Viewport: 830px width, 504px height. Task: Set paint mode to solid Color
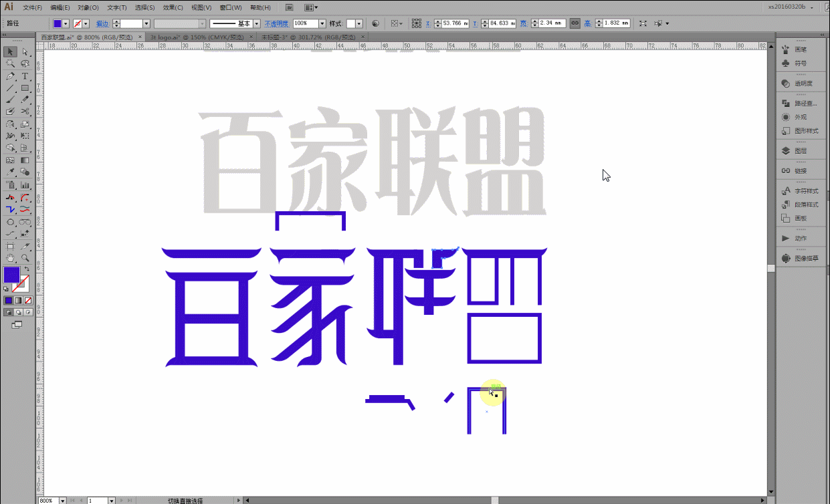pos(9,300)
